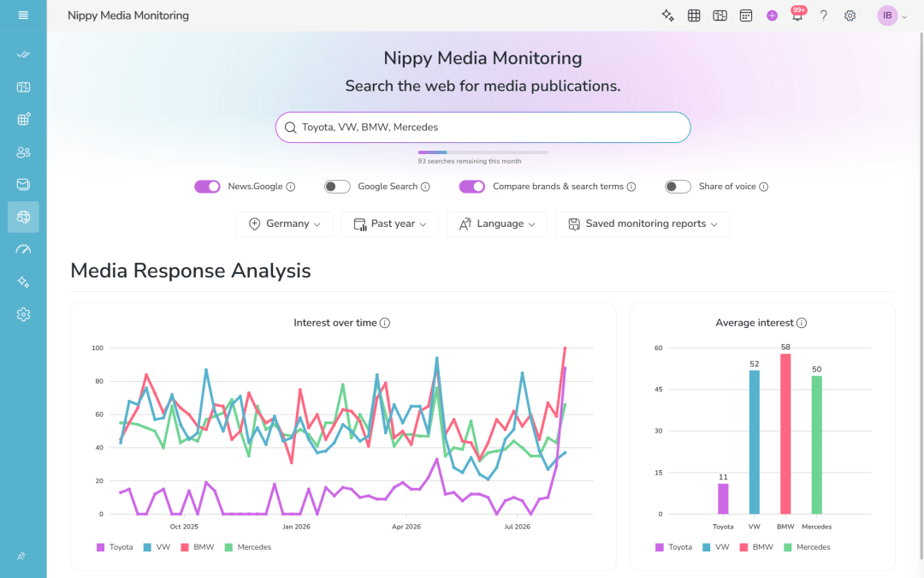The width and height of the screenshot is (924, 578).
Task: Enable the Google Search switch
Action: tap(337, 187)
